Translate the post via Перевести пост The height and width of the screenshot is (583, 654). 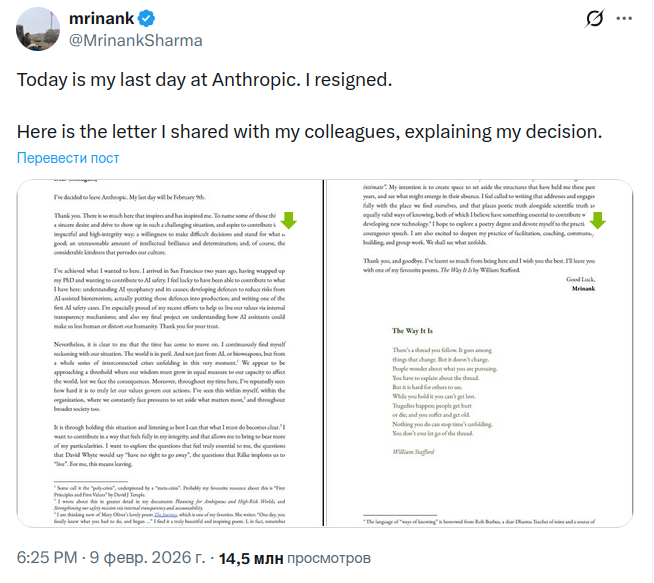click(67, 158)
